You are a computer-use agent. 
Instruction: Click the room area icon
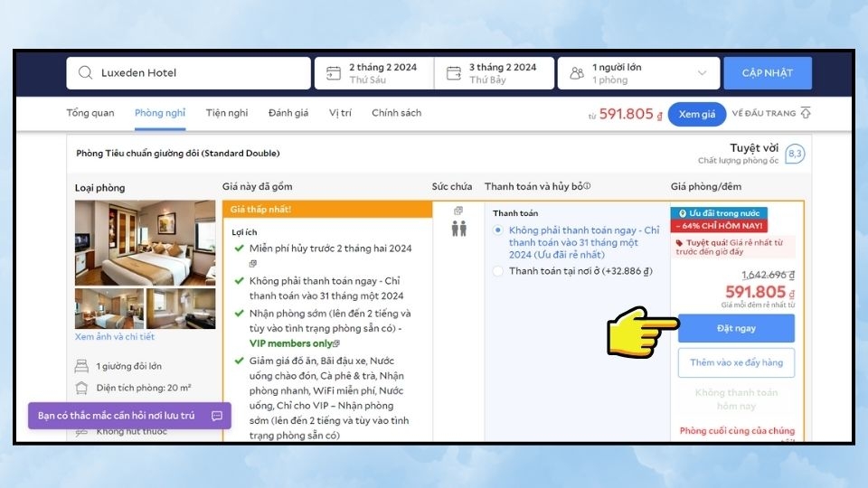81,388
